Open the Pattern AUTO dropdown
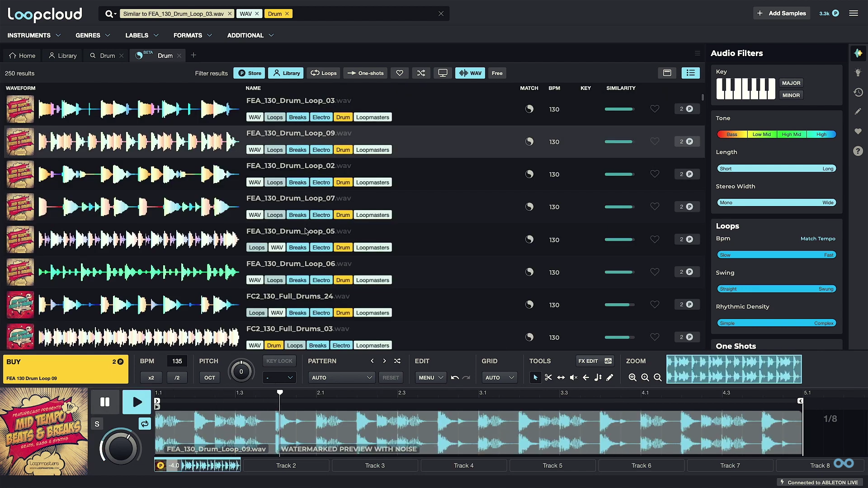This screenshot has height=488, width=868. [341, 377]
